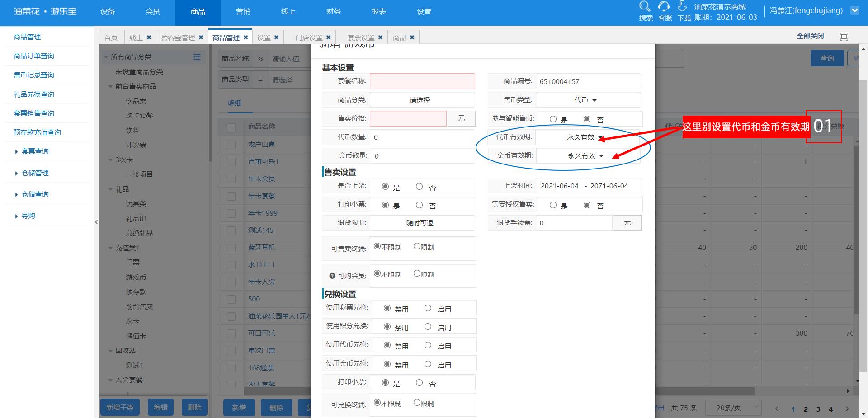Click 新增子类 button
Viewport: 868px width, 418px height.
tap(120, 407)
